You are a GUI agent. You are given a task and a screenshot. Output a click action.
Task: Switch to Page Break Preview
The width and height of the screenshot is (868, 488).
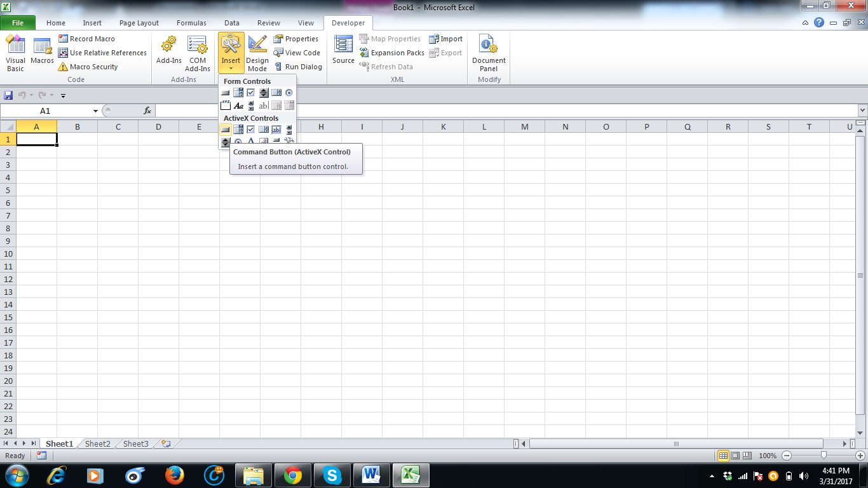point(747,456)
